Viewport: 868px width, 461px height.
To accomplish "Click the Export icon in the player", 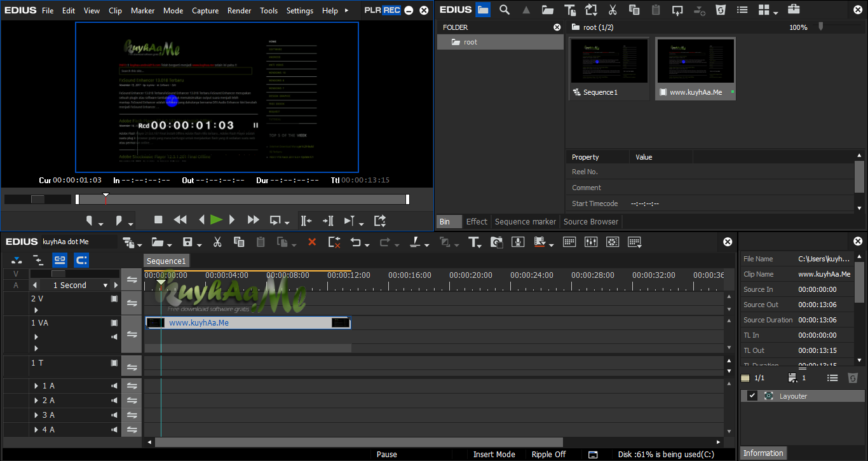I will (380, 221).
